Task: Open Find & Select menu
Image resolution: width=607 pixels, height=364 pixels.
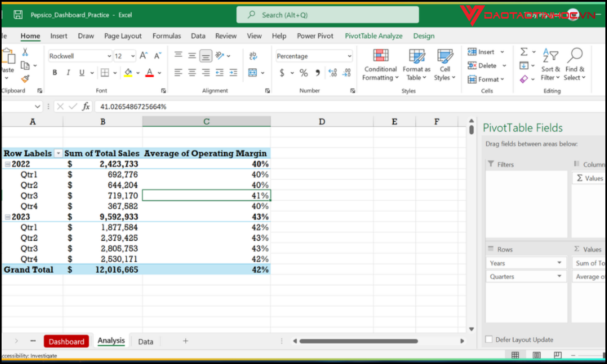Action: (575, 65)
